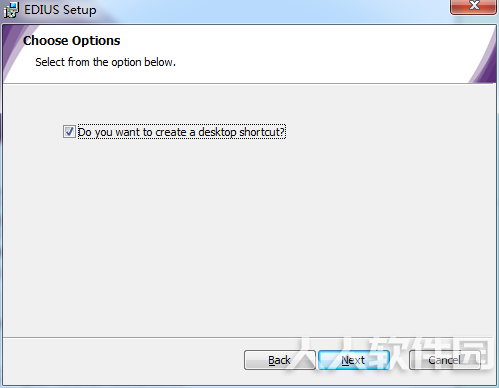
Task: Click the title bar's empty area
Action: (x=267, y=10)
